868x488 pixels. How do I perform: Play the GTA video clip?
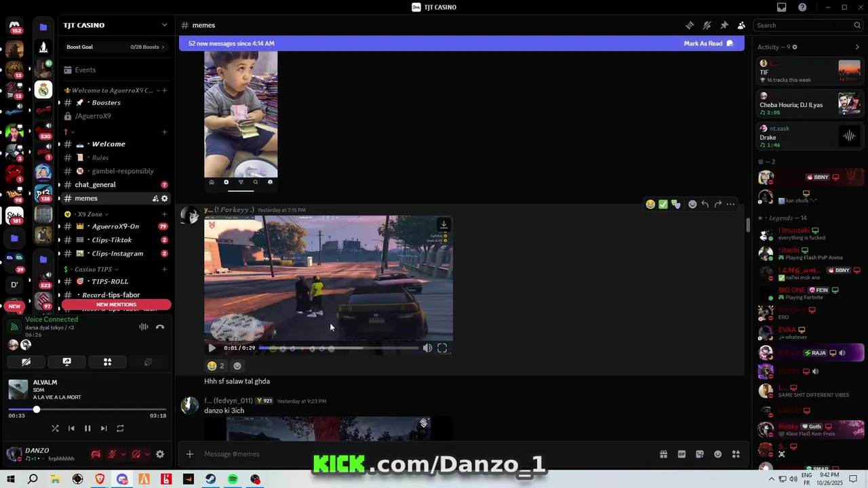(x=212, y=348)
